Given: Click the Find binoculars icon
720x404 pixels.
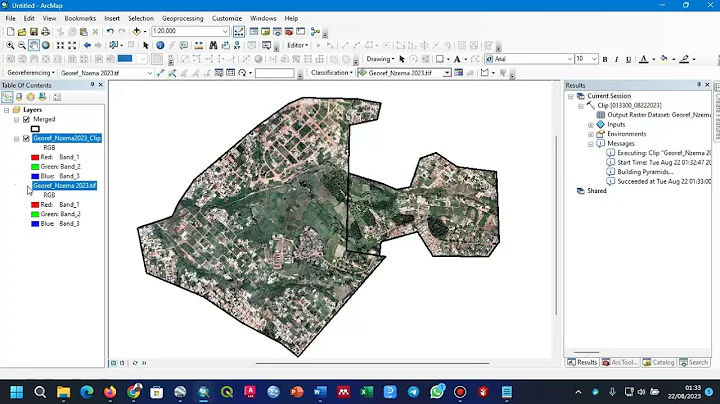Looking at the screenshot, I should [x=213, y=45].
